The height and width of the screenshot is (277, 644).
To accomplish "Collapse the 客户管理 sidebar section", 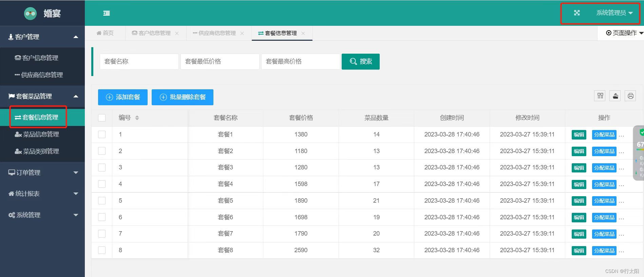I will pos(42,37).
